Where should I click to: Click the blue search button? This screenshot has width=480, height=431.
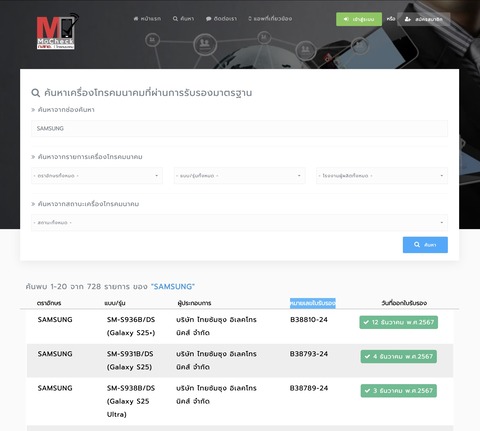pyautogui.click(x=425, y=245)
